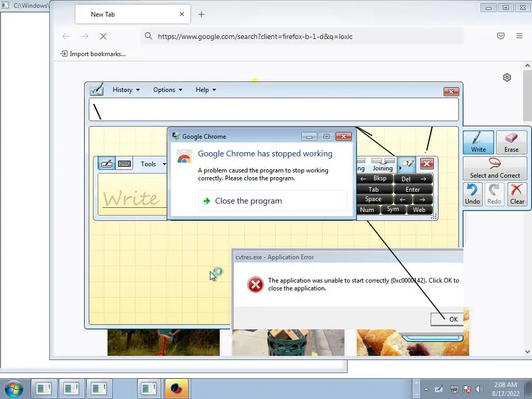The height and width of the screenshot is (399, 532).
Task: Open the Firefox hamburger application menu
Action: 520,36
